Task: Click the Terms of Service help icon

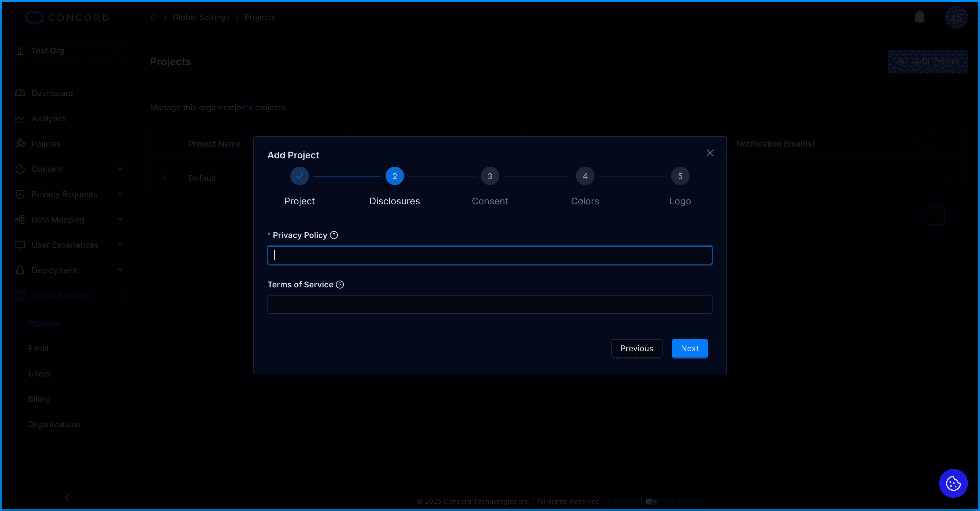Action: tap(340, 285)
